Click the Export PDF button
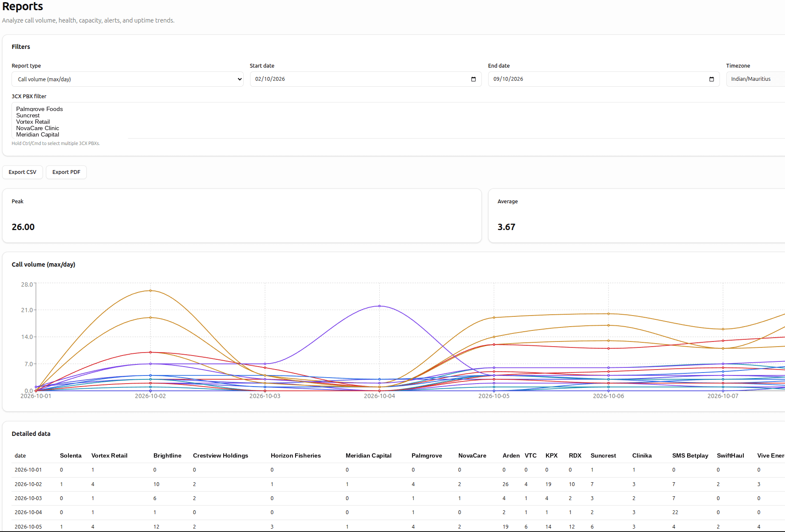Viewport: 785px width, 532px height. (66, 172)
